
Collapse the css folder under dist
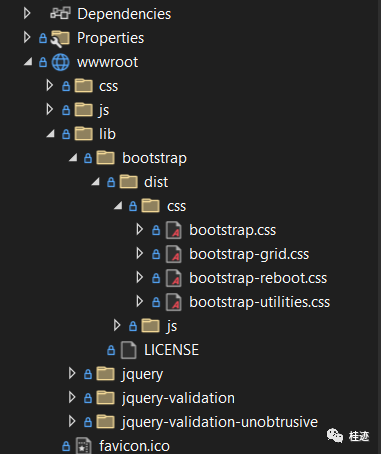118,206
